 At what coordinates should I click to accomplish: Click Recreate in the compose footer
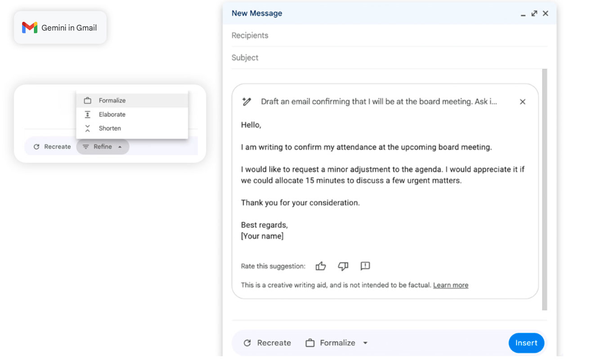267,343
